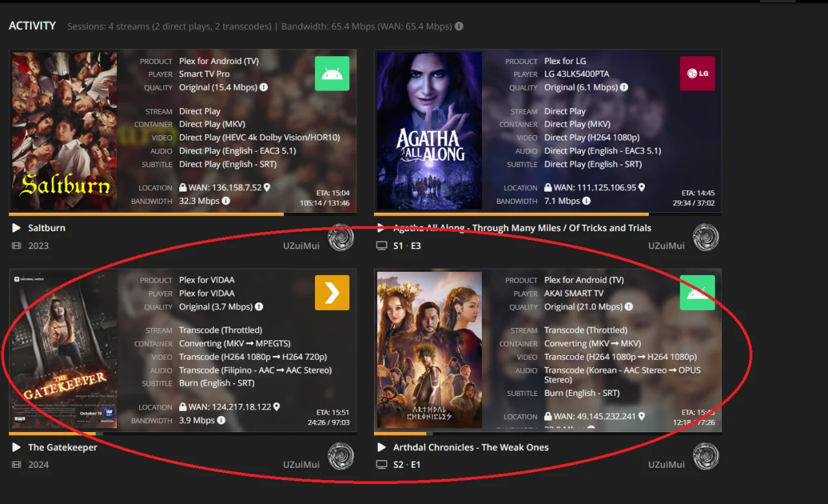Open the user avatar on the Saltburn session
The image size is (828, 504).
pyautogui.click(x=341, y=237)
